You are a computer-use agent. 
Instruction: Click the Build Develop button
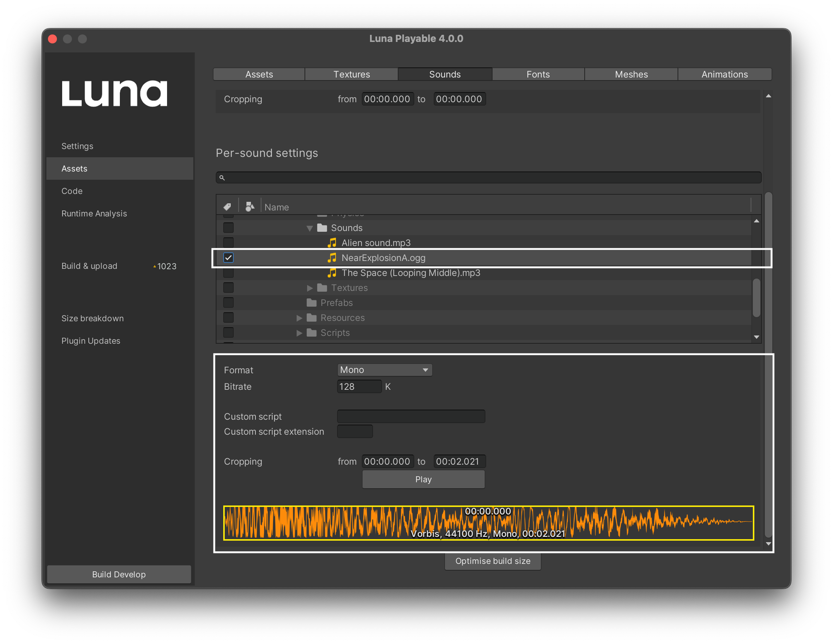(119, 574)
